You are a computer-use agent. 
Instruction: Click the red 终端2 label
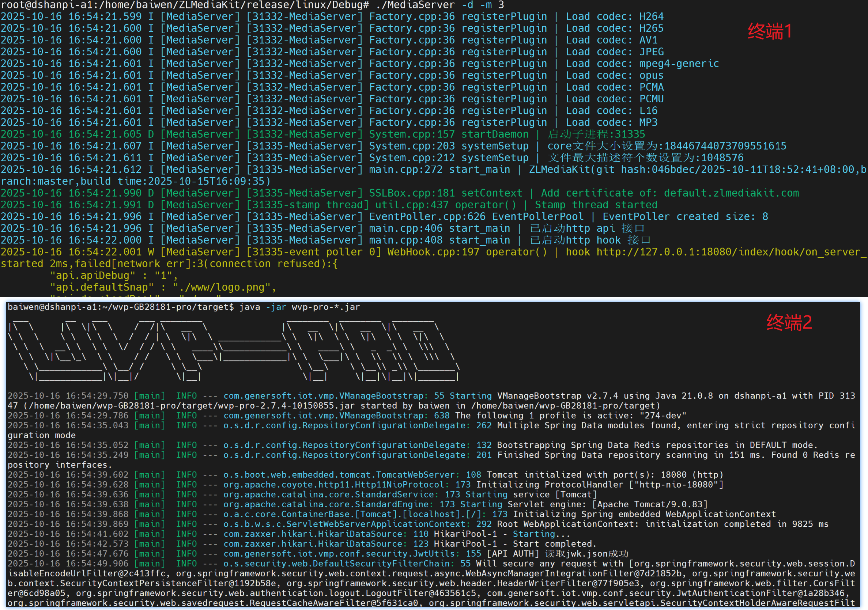coord(789,322)
